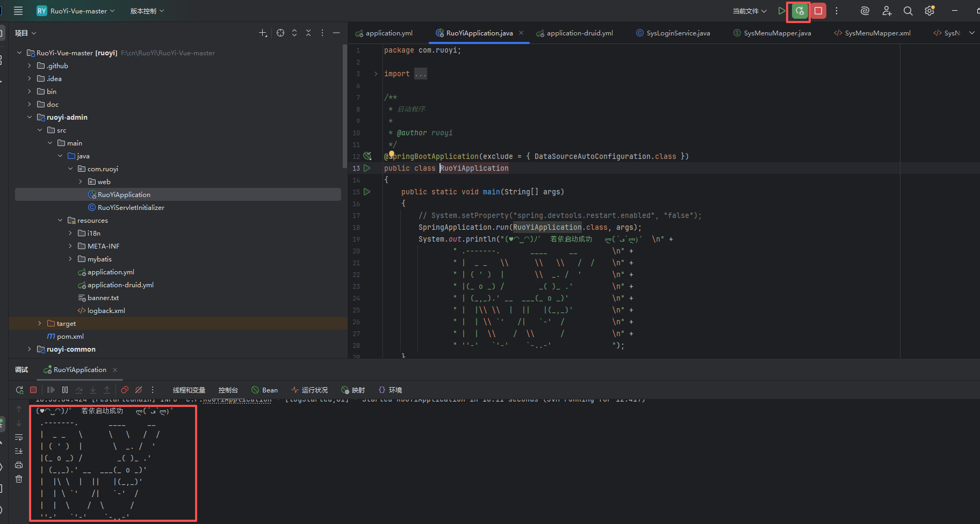Open the 控制台 console tab
This screenshot has height=524, width=980.
point(228,390)
